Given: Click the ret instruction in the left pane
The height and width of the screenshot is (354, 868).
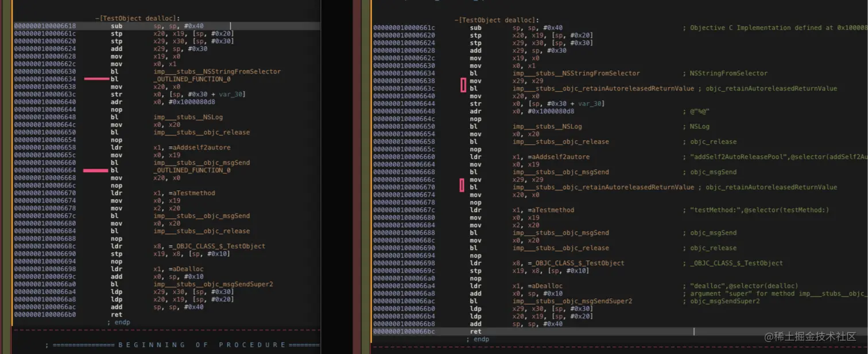Looking at the screenshot, I should click(117, 314).
